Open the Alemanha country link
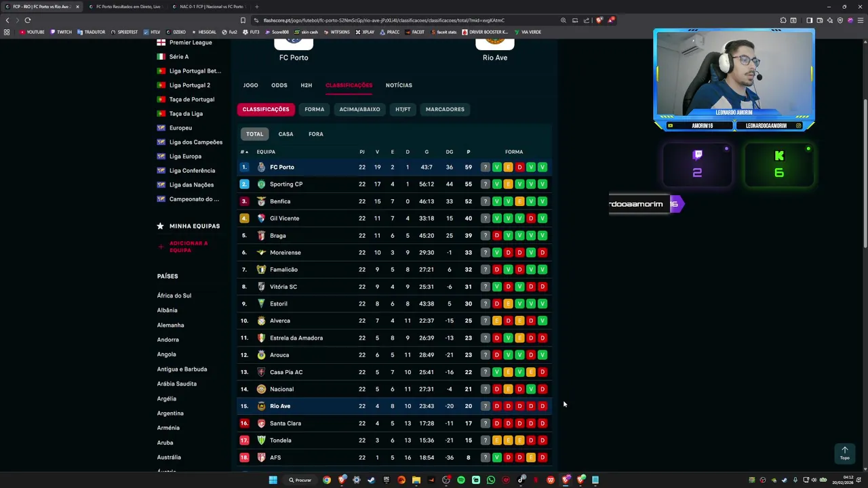Viewport: 868px width, 488px height. point(170,325)
